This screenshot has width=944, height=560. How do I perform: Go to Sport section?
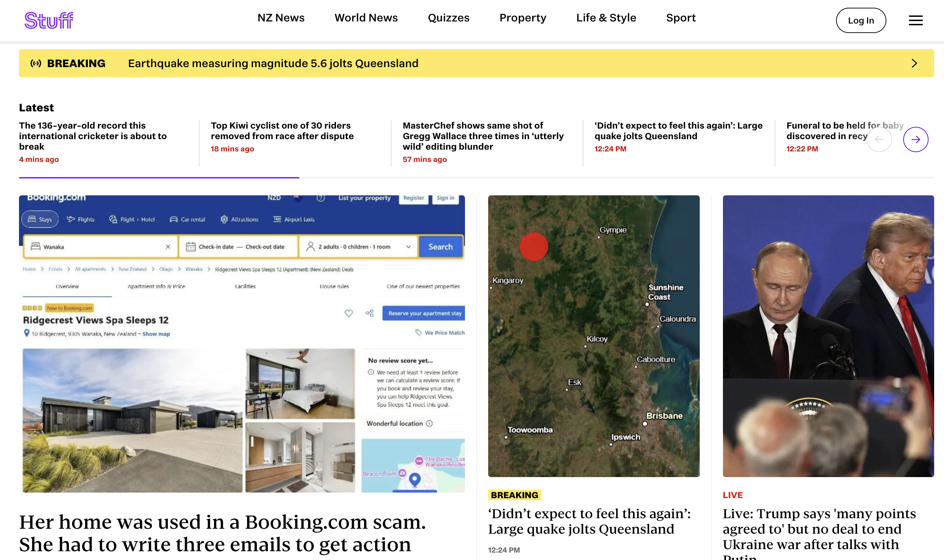[x=680, y=18]
